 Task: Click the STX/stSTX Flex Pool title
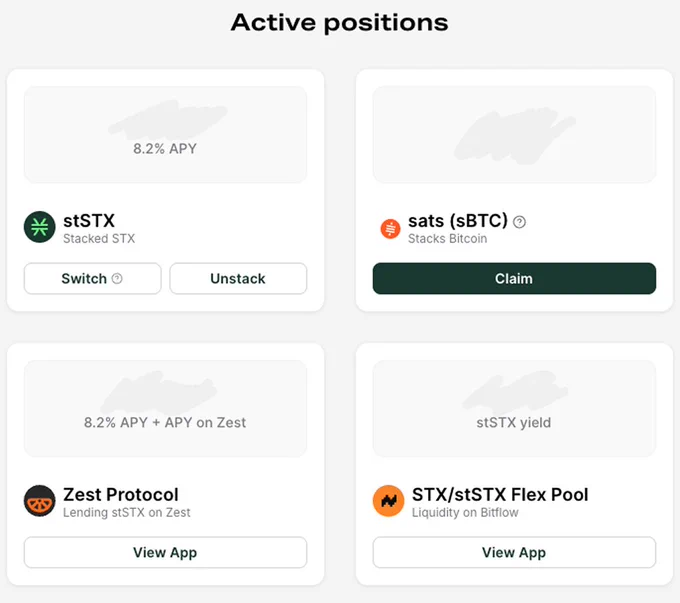pos(500,495)
